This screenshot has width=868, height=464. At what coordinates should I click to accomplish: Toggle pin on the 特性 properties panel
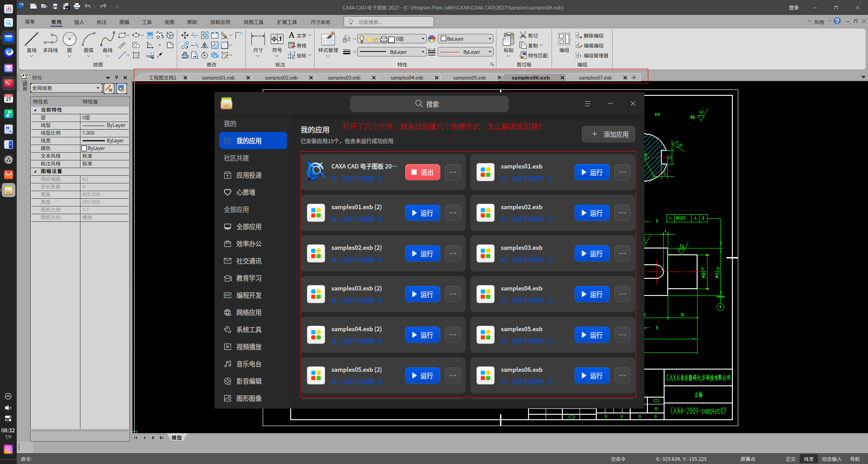pyautogui.click(x=117, y=78)
